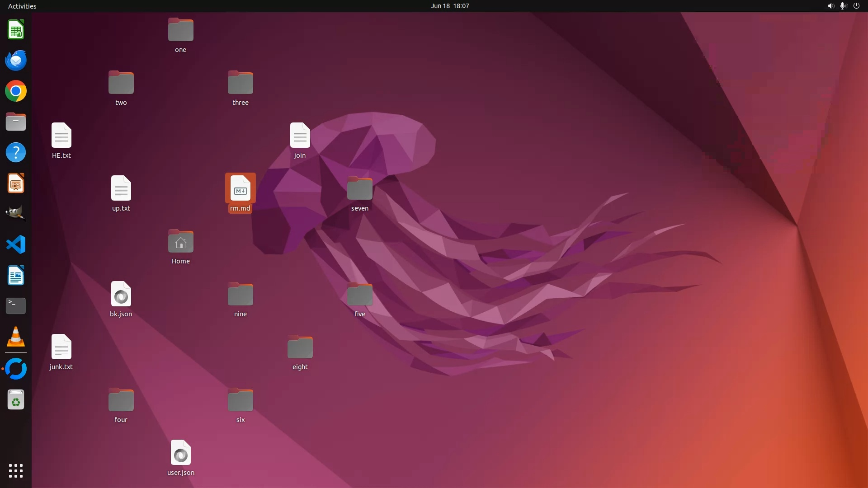Viewport: 868px width, 488px height.
Task: Open Google Chrome browser
Action: click(x=16, y=91)
